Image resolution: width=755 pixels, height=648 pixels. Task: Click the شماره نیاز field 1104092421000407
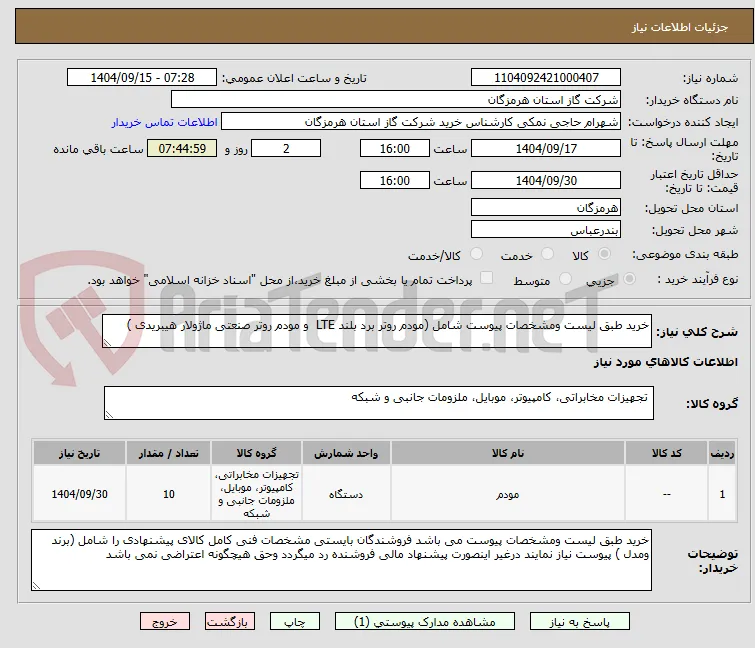point(546,78)
